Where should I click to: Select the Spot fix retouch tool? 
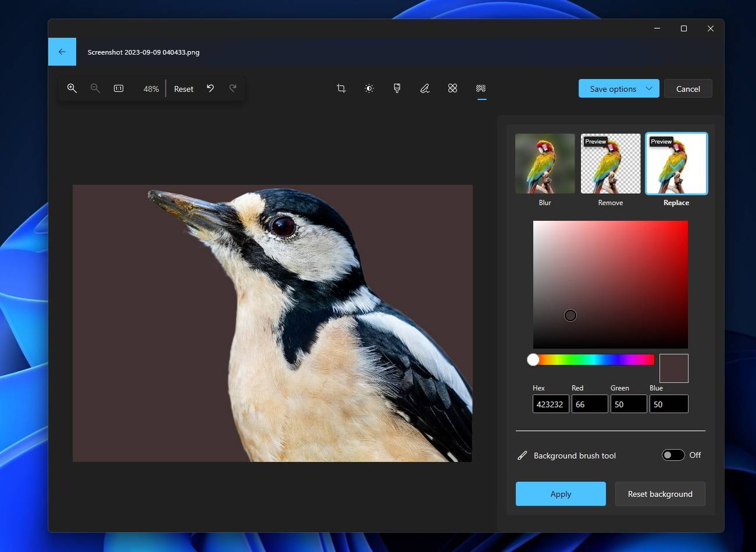452,88
